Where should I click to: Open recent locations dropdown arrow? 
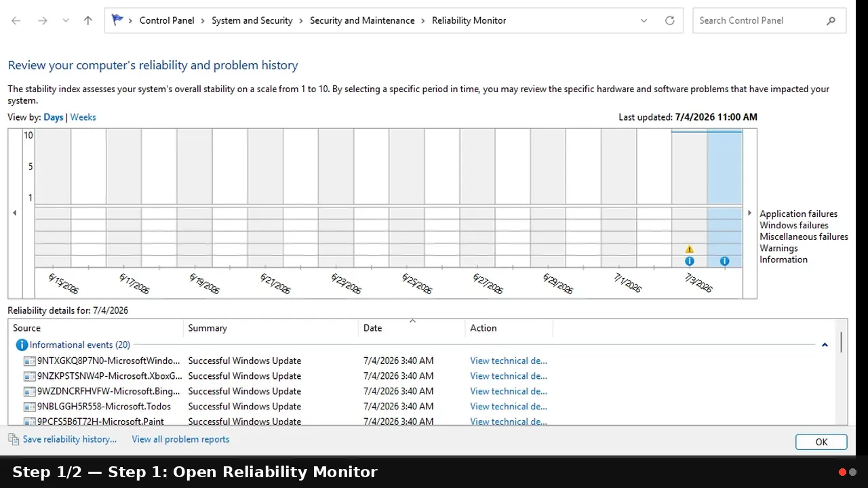coord(66,20)
